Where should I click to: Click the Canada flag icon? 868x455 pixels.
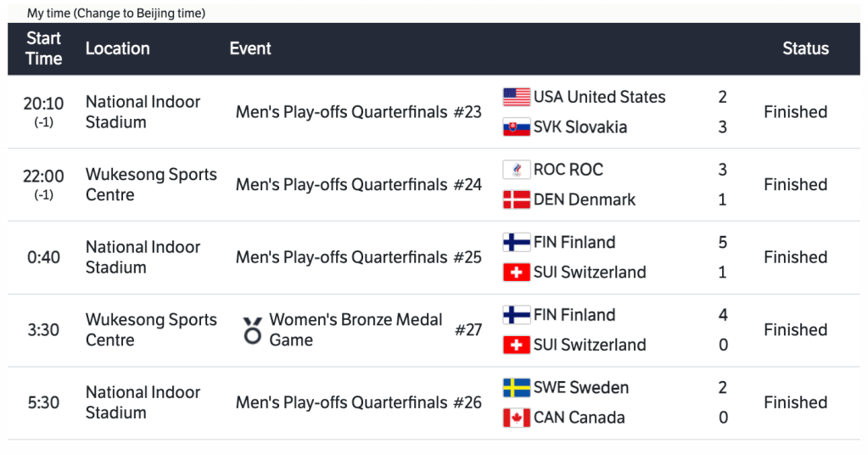[516, 418]
